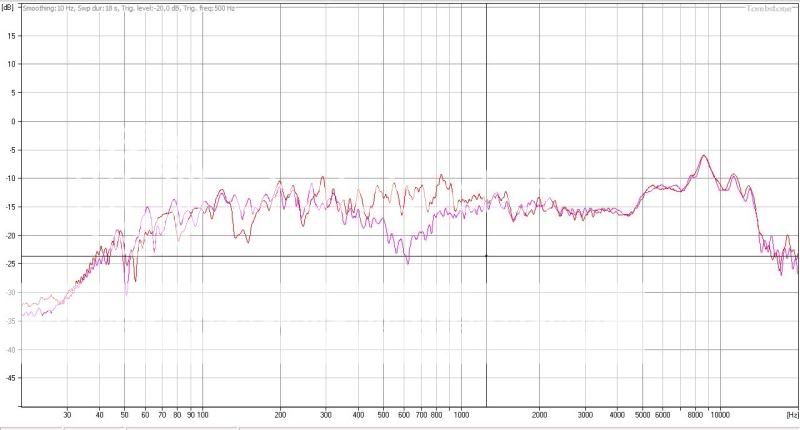Click the 5000 label on the frequency axis
800x430 pixels.
642,413
